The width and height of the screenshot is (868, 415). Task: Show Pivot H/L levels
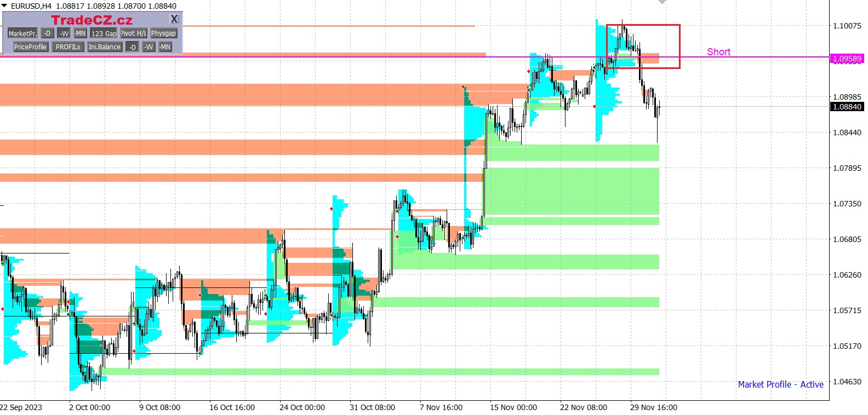[x=133, y=33]
